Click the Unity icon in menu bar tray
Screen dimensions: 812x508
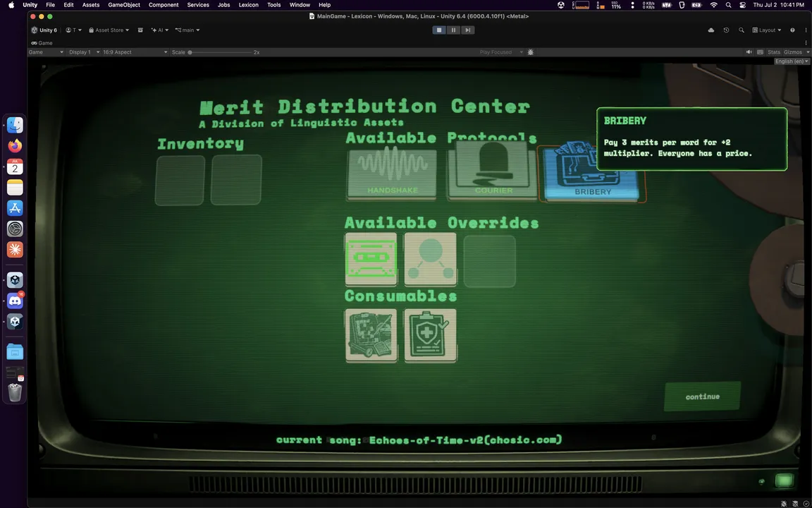pos(561,5)
